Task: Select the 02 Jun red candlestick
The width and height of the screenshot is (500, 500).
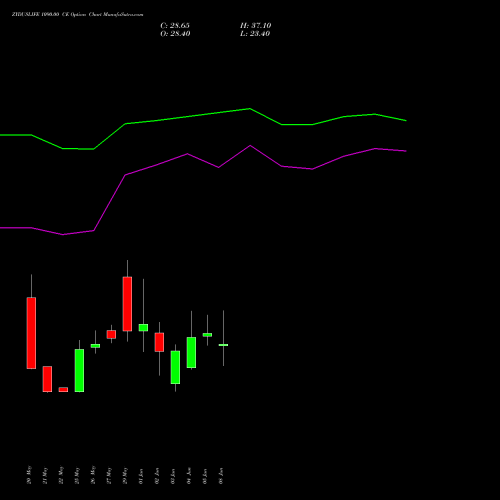Action: pos(159,342)
